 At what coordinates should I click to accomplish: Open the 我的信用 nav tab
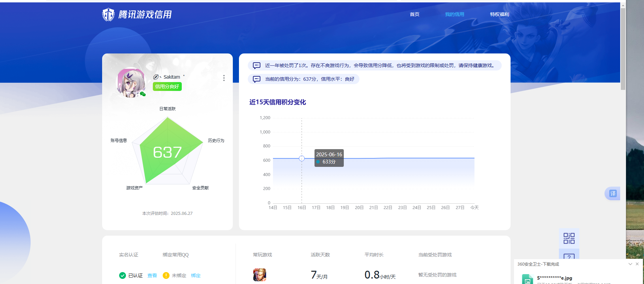[x=454, y=14]
